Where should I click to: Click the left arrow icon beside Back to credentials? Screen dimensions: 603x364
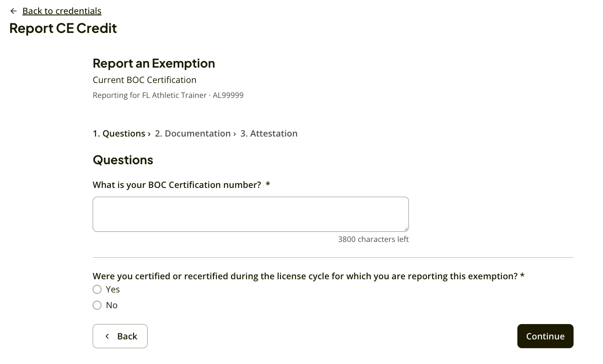[14, 11]
